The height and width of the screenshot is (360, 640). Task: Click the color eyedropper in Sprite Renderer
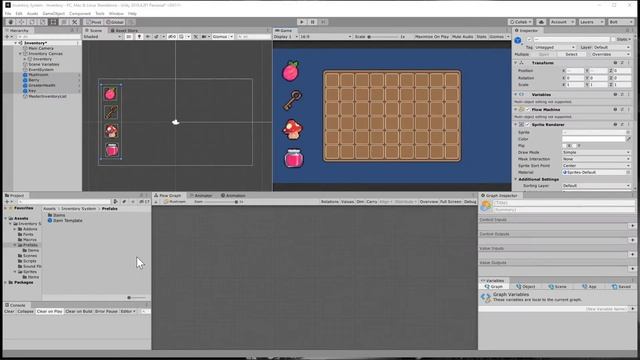point(629,139)
